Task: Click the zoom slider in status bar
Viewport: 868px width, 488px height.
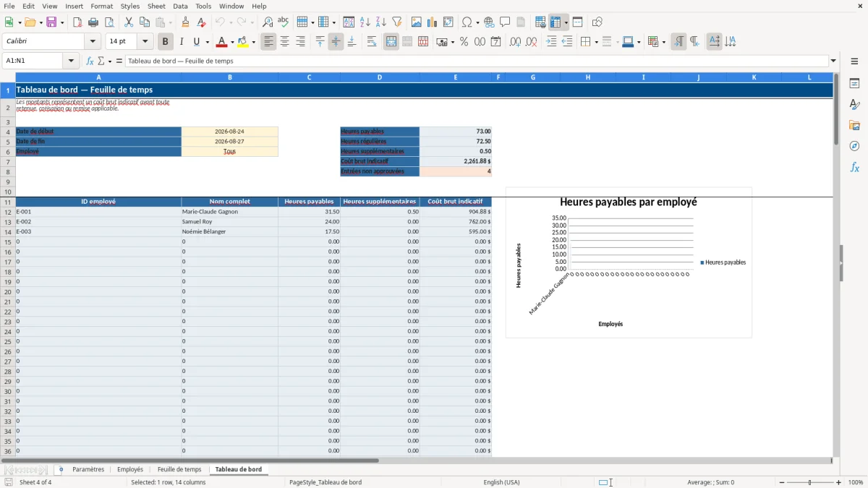Action: click(809, 482)
